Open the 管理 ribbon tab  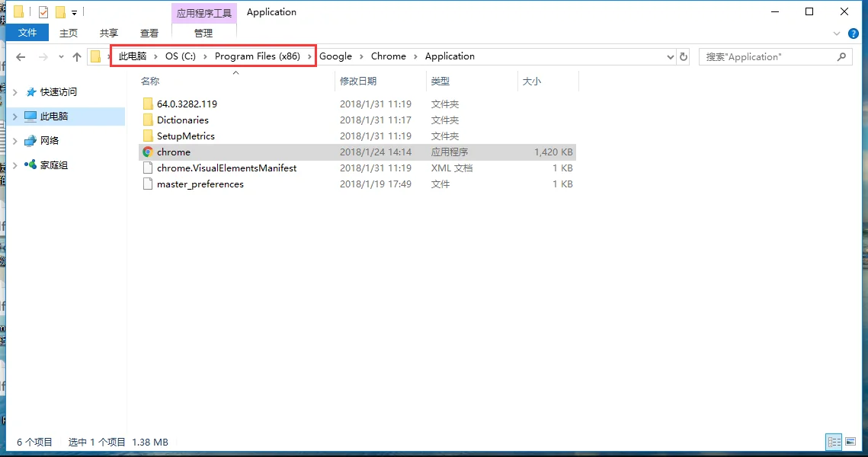(203, 34)
